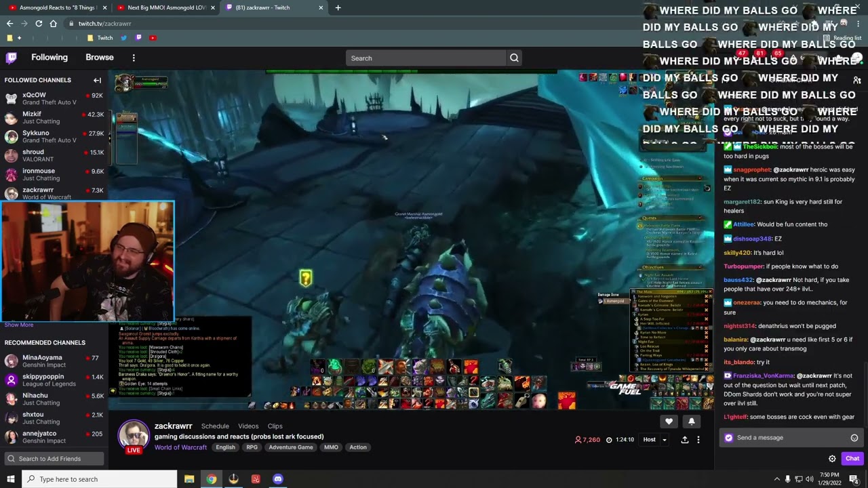Open the World of Warcraft category link
Image resolution: width=868 pixels, height=488 pixels.
[x=180, y=447]
